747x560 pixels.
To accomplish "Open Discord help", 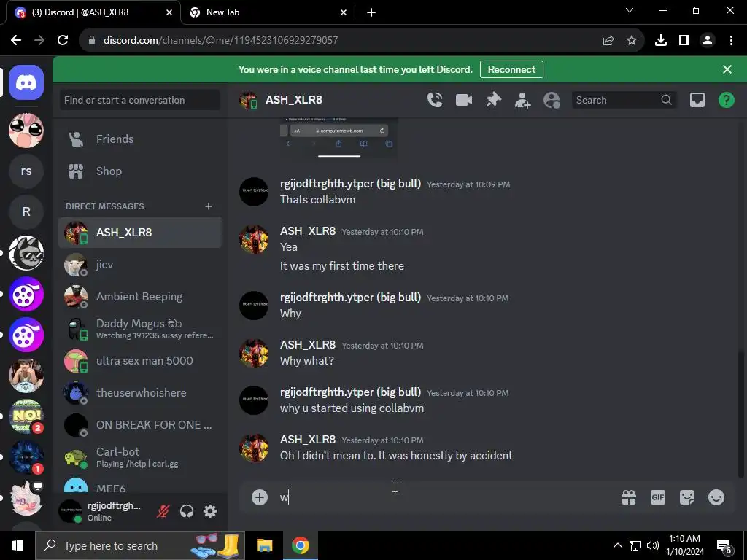I will pyautogui.click(x=726, y=100).
